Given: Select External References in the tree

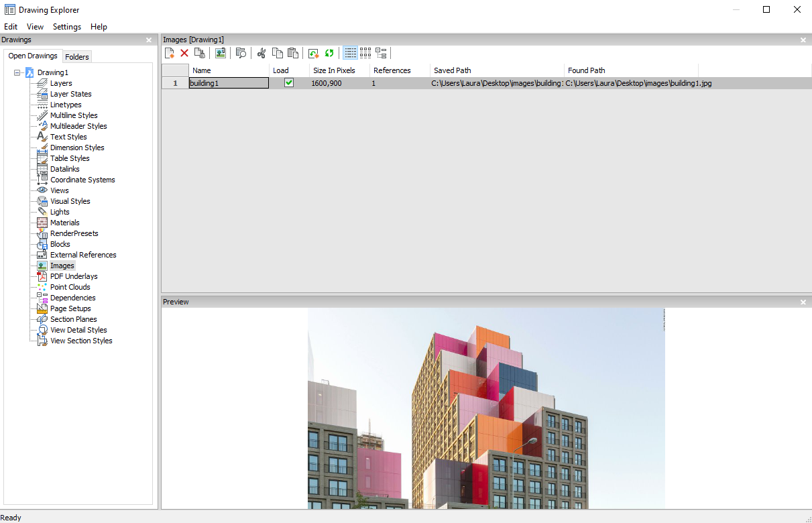Looking at the screenshot, I should coord(83,255).
